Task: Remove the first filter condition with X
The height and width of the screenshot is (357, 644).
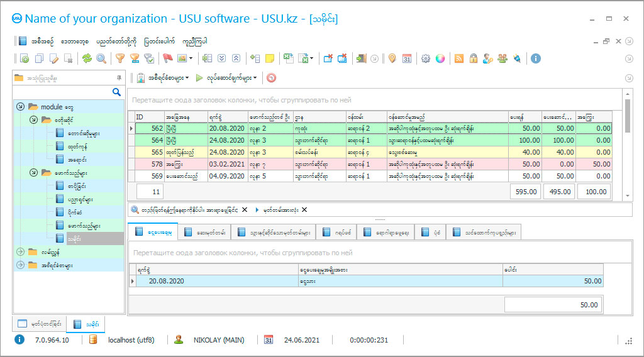Action: point(245,210)
